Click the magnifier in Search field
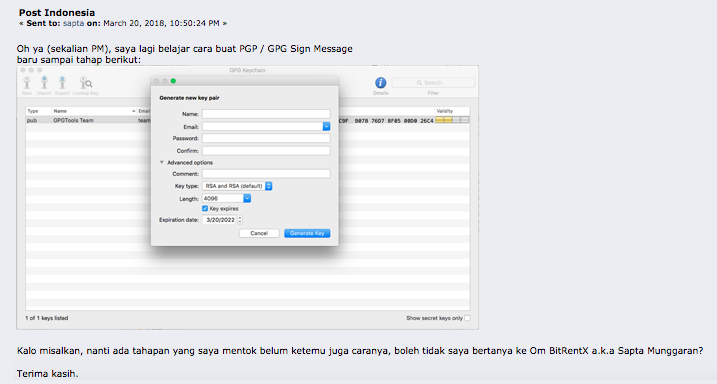Screen dimensions: 717x384 pos(419,83)
